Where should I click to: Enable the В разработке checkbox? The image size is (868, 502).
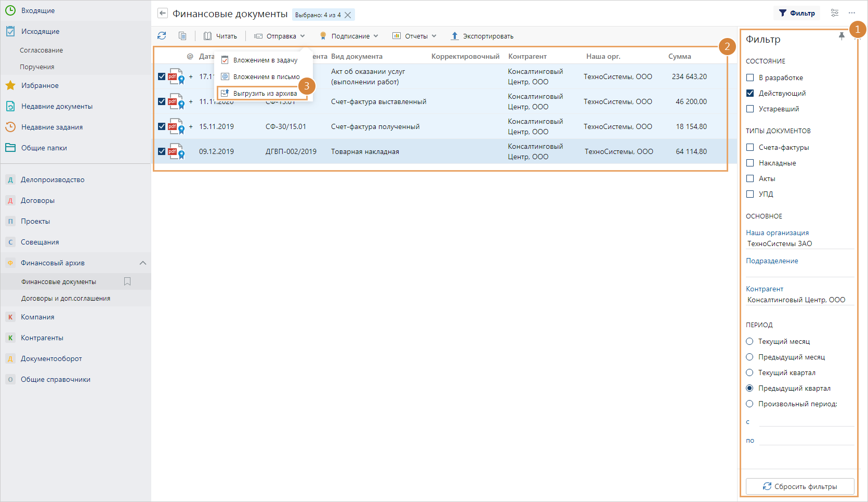(x=750, y=78)
